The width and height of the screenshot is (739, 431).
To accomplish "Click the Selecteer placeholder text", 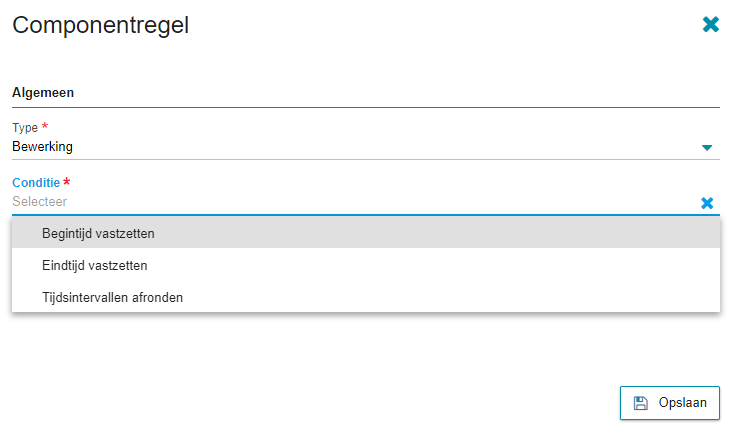I will 40,202.
